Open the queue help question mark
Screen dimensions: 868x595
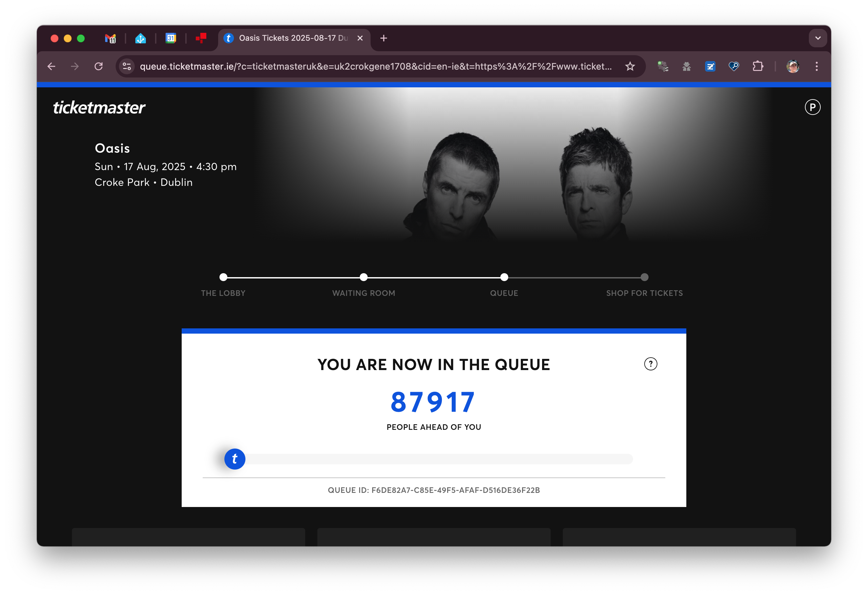pos(651,364)
